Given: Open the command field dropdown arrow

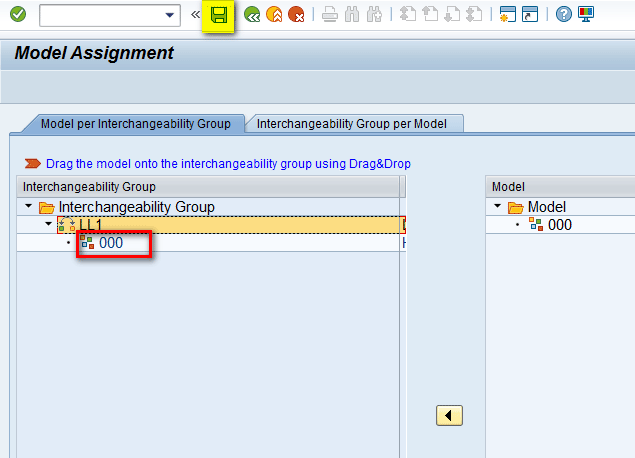Looking at the screenshot, I should tap(169, 15).
